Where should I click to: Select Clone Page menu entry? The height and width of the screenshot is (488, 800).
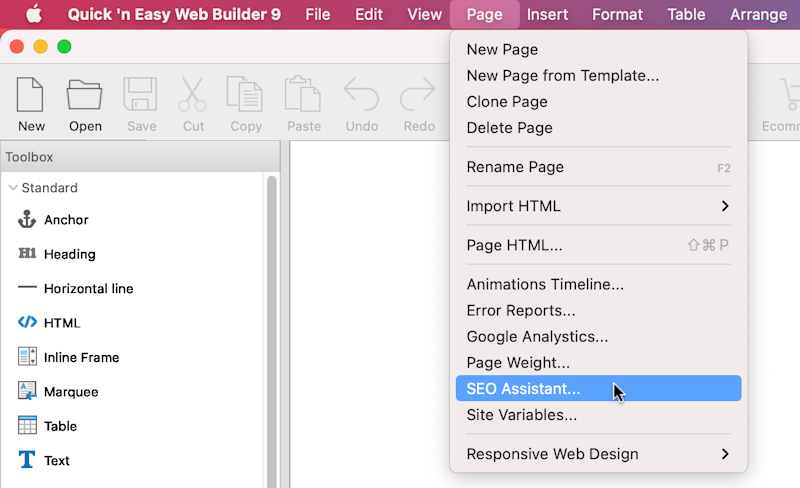[507, 102]
